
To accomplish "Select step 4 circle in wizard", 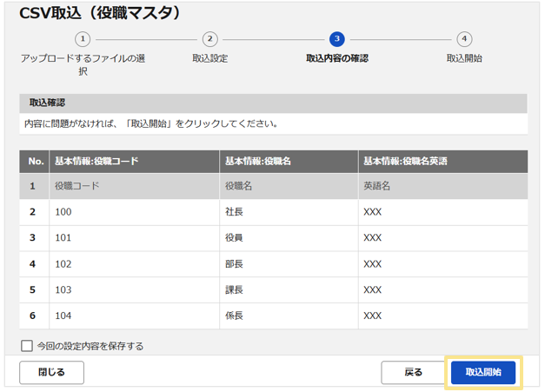I will click(x=464, y=39).
